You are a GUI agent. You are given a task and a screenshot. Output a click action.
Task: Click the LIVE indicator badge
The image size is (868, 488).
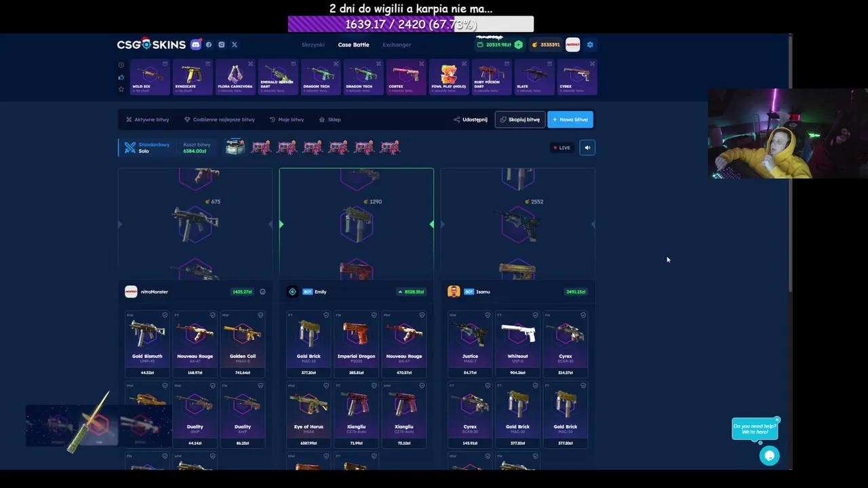tap(561, 148)
